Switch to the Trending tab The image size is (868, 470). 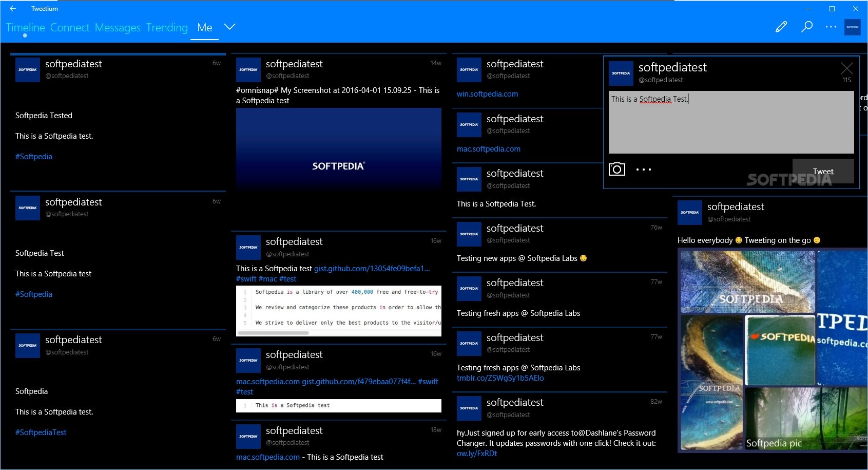[x=167, y=27]
